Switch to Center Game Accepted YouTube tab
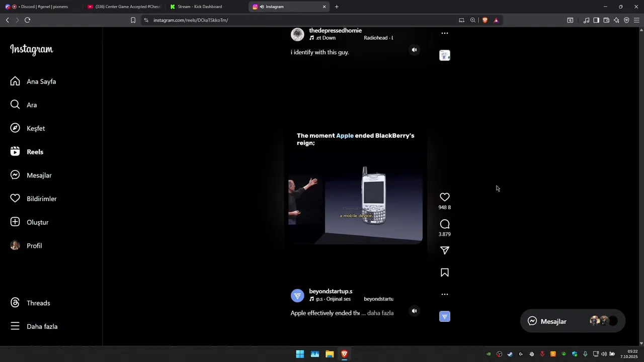The height and width of the screenshot is (362, 644). (x=123, y=7)
